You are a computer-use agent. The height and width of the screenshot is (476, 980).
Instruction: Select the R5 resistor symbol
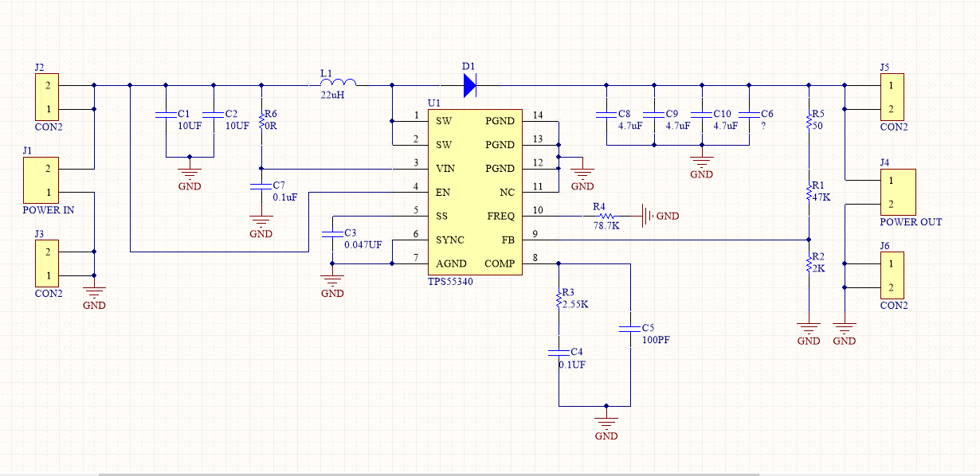809,121
